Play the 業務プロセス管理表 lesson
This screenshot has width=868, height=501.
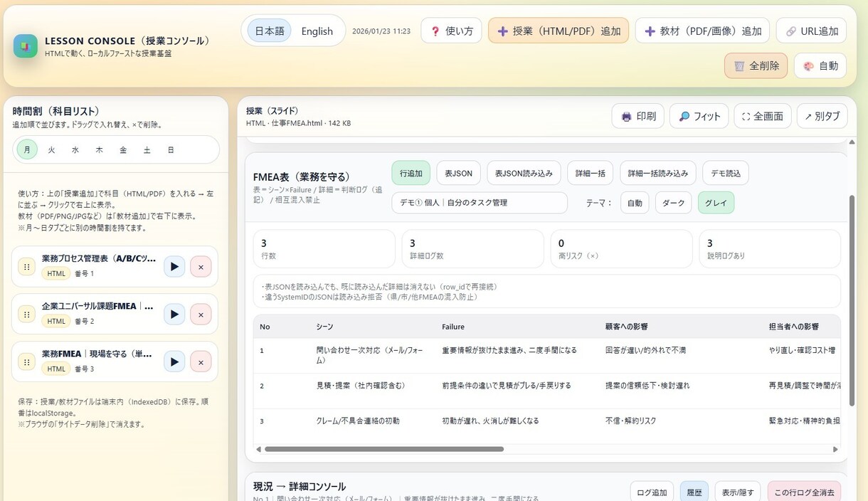[174, 267]
